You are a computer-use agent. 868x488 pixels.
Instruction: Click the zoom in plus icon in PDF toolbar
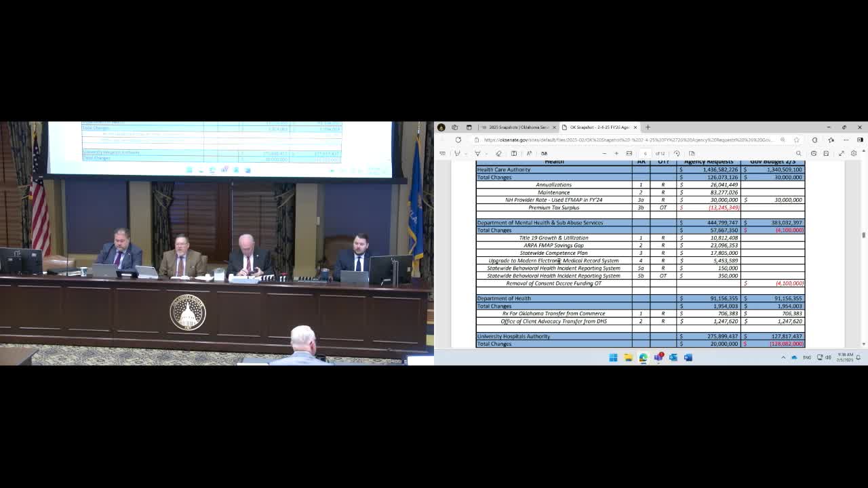coord(616,153)
